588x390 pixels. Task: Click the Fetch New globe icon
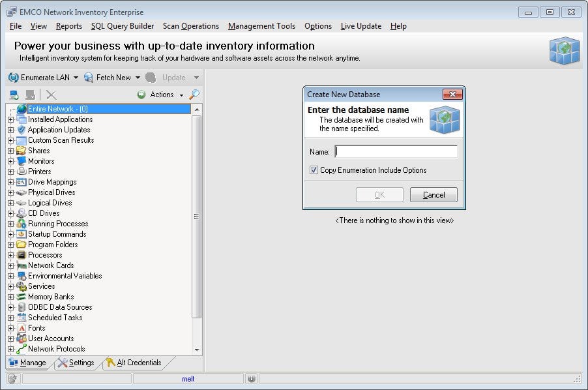[x=89, y=77]
